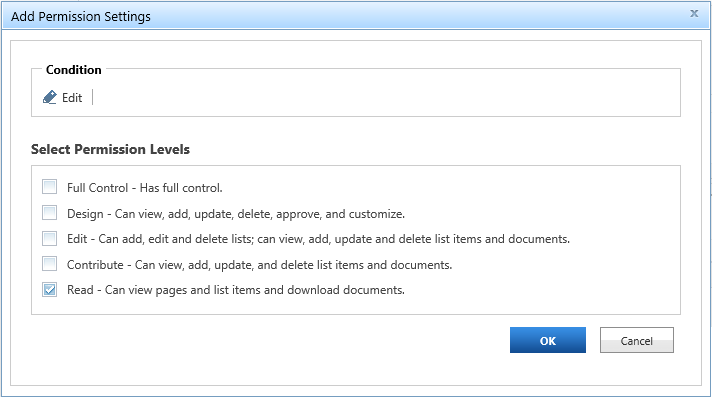Confirm the settings with the OK button
Image resolution: width=712 pixels, height=397 pixels.
point(548,340)
